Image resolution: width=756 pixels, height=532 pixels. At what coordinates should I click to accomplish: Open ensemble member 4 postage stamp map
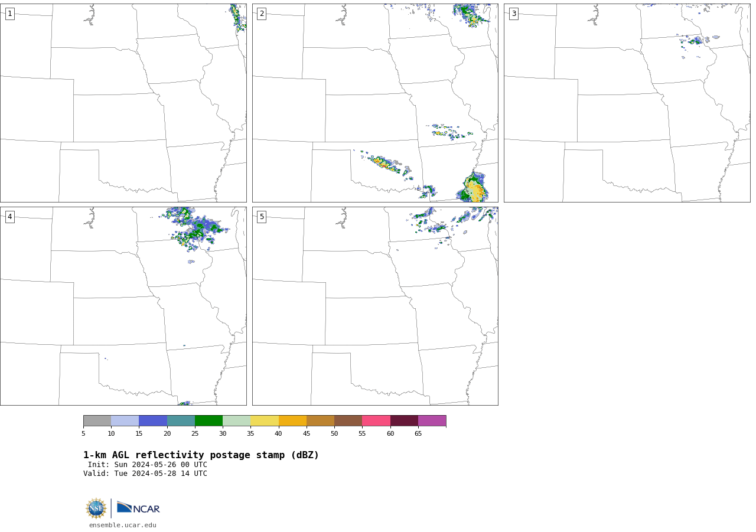pyautogui.click(x=123, y=306)
